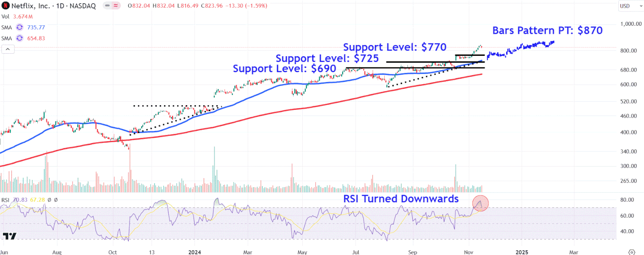The height and width of the screenshot is (255, 644).
Task: Click the red circle marking the RSI peak
Action: (x=481, y=203)
